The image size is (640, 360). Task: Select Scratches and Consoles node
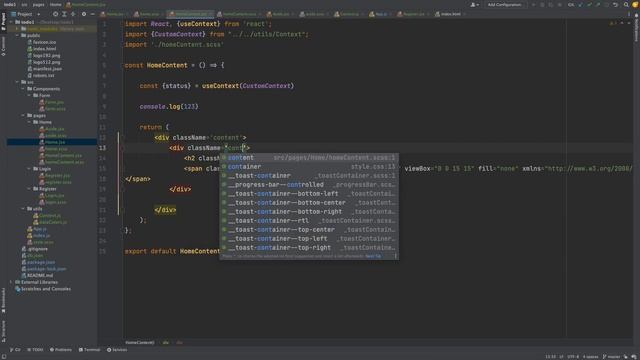42,289
